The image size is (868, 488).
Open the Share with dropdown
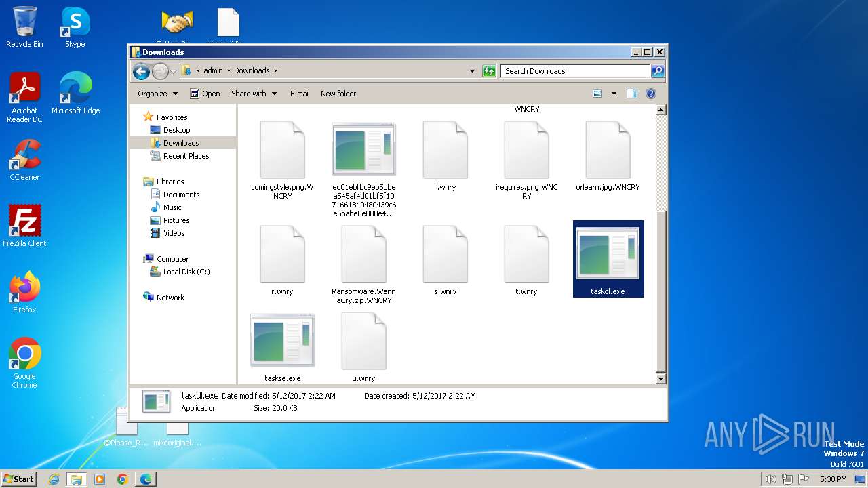254,94
